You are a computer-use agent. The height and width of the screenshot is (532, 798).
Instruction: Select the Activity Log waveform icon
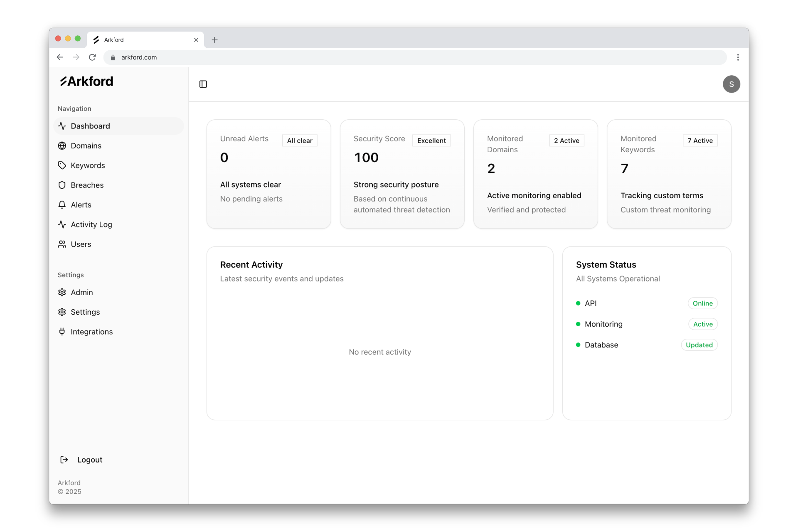point(62,224)
